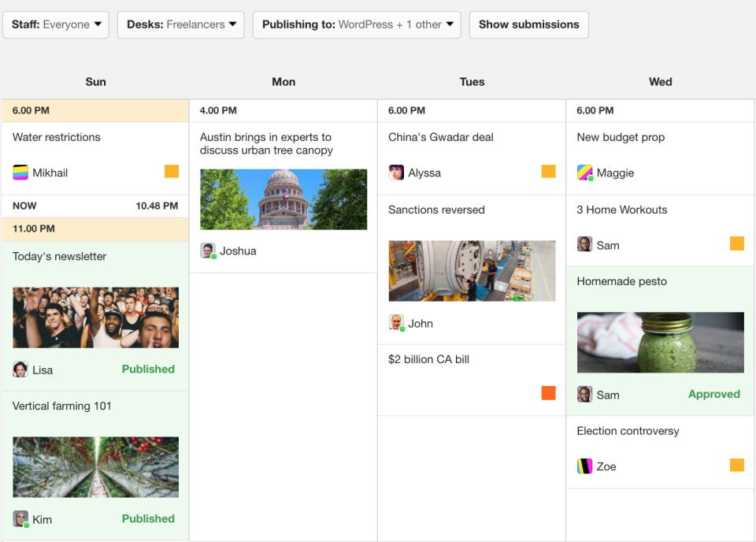This screenshot has width=756, height=542.
Task: Click orange status square on $2 billion CA bill
Action: [x=548, y=393]
